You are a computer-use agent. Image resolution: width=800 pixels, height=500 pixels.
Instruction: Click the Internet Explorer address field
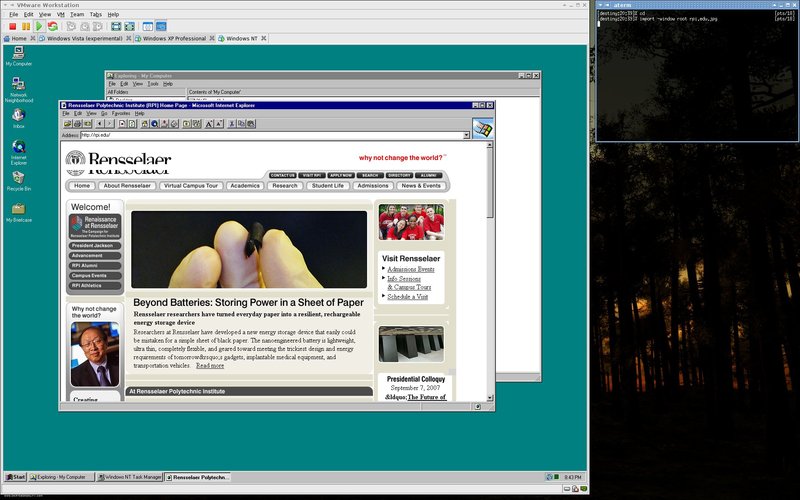coord(271,135)
